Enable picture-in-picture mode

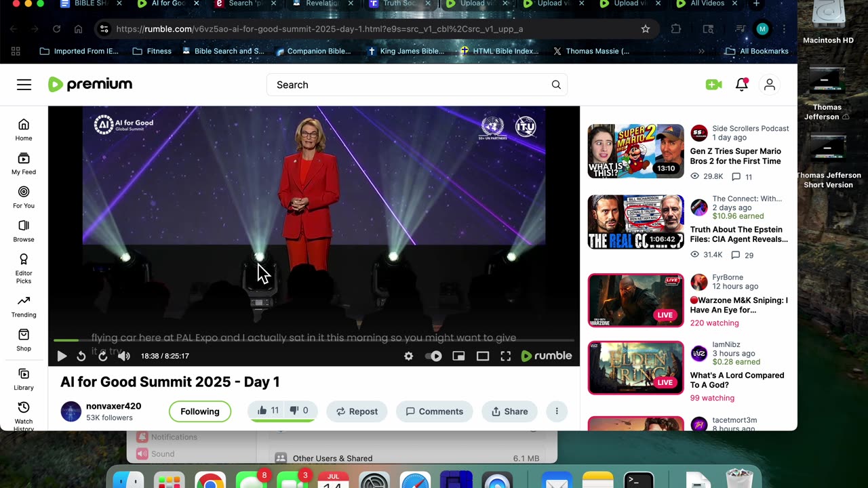click(458, 356)
